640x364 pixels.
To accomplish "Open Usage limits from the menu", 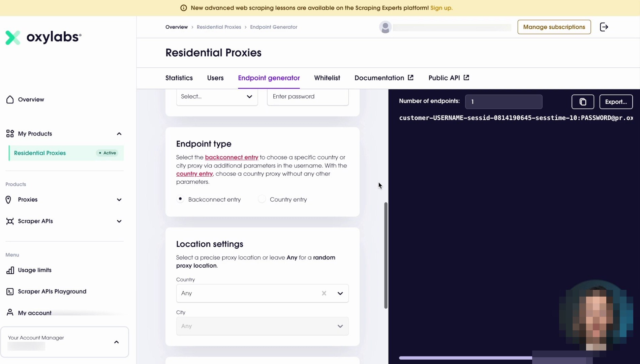I will (x=35, y=270).
